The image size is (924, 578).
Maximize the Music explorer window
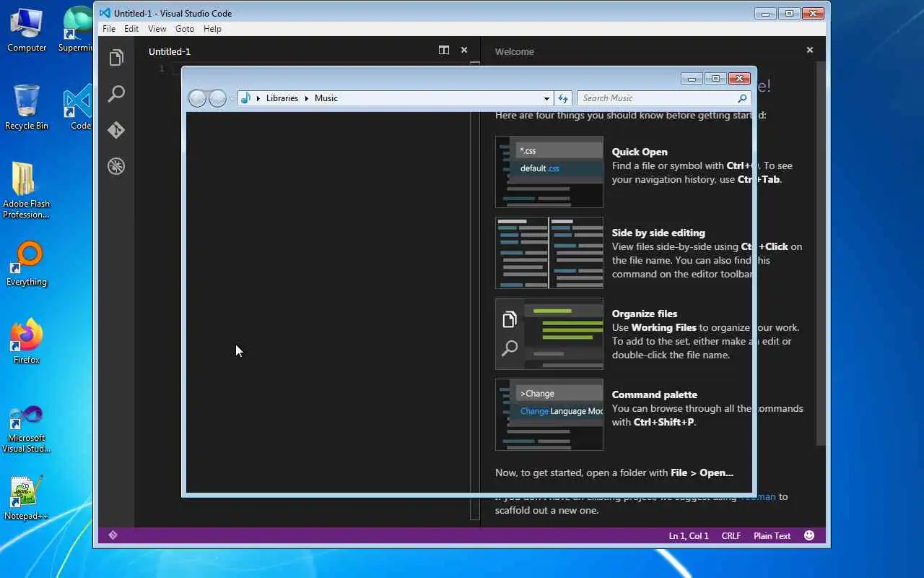(715, 78)
